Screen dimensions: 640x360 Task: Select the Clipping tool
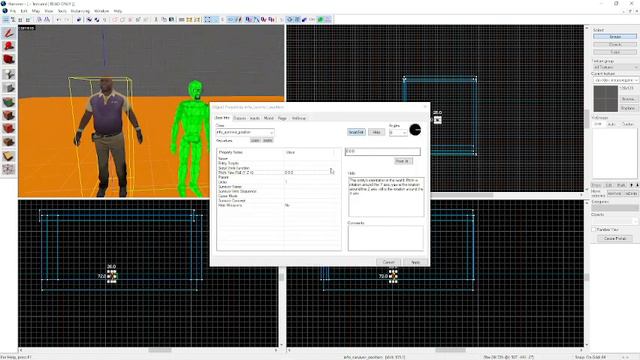(x=9, y=156)
